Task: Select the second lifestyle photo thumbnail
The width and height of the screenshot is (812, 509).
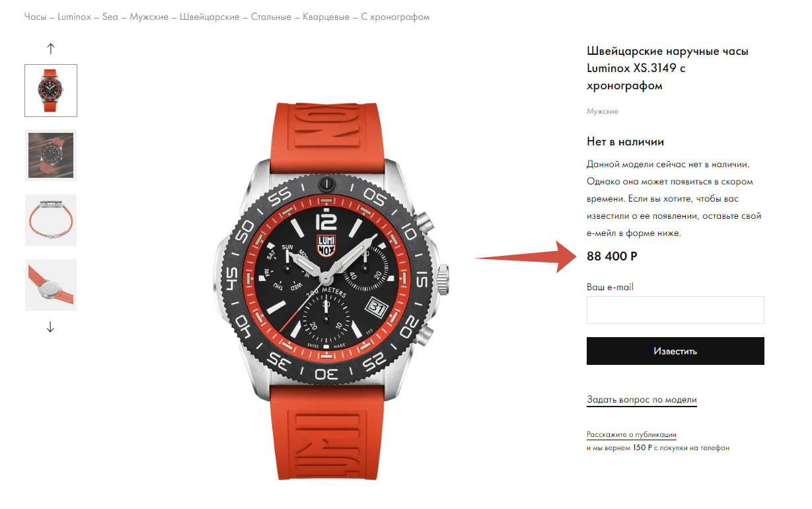Action: [51, 155]
